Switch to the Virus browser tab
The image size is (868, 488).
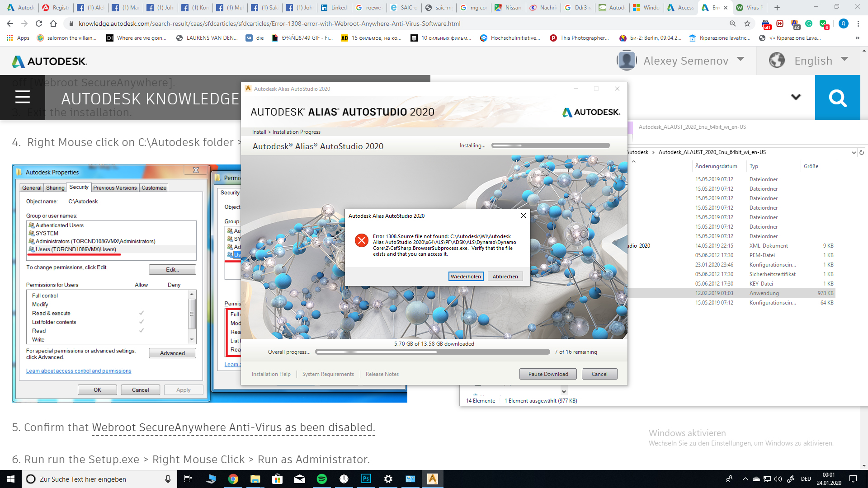(750, 8)
